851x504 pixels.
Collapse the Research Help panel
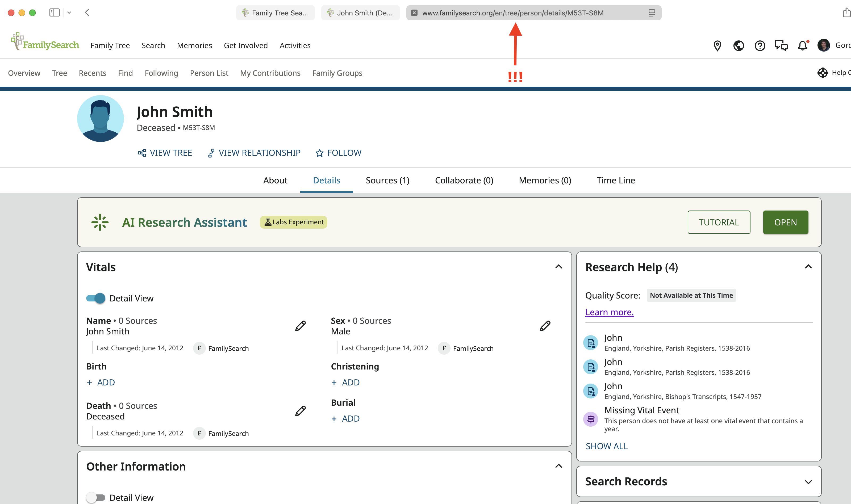tap(808, 267)
